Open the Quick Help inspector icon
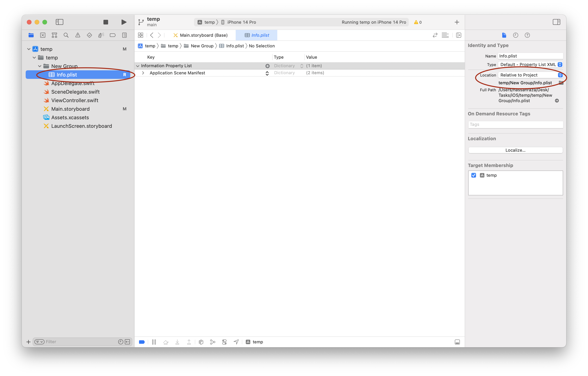588x376 pixels. coord(527,35)
